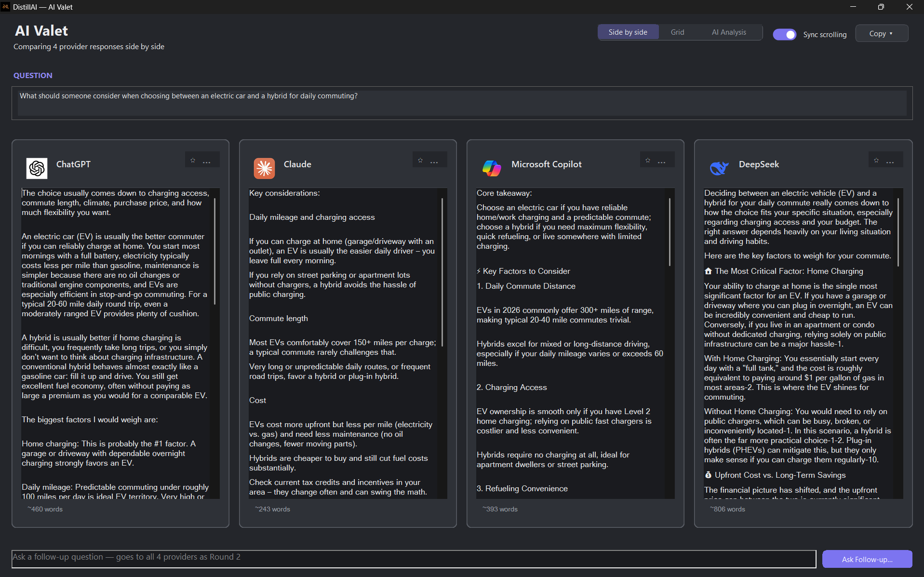Click the "~460 words" count label

[x=45, y=509]
